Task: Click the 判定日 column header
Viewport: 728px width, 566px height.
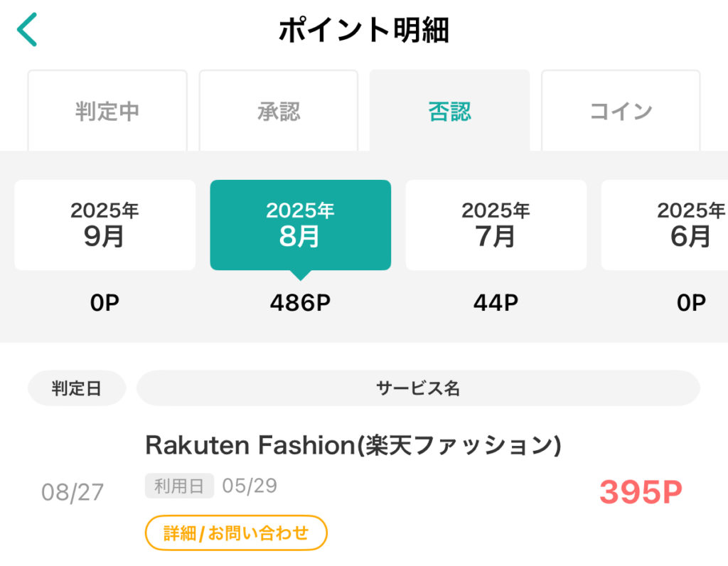Action: point(76,388)
